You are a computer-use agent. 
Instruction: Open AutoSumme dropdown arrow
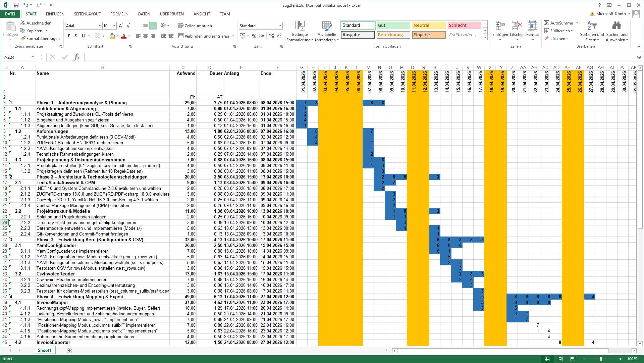click(x=577, y=23)
